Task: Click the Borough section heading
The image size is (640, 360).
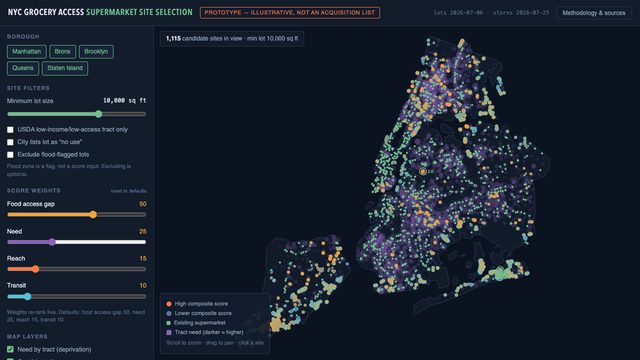Action: (x=23, y=37)
